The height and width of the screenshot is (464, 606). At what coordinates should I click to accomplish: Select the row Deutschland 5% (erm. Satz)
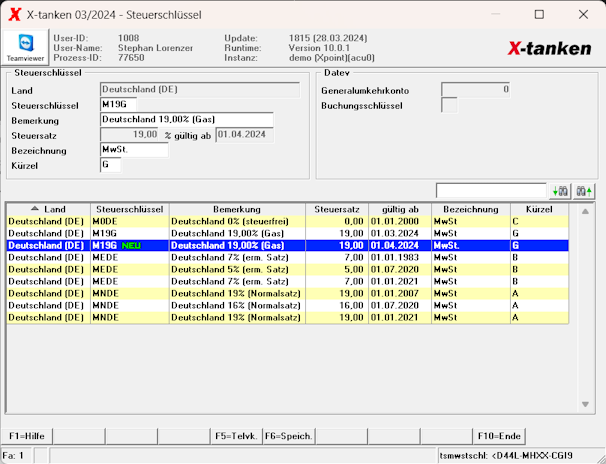coord(288,269)
